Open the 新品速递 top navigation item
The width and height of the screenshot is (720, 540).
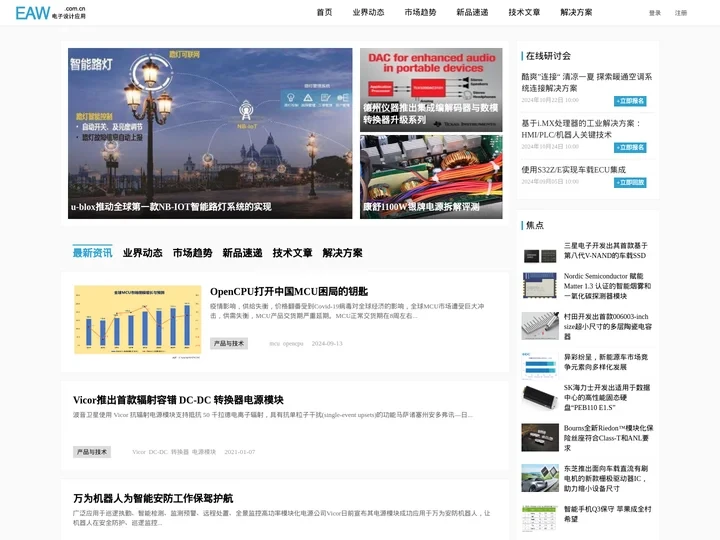coord(472,12)
